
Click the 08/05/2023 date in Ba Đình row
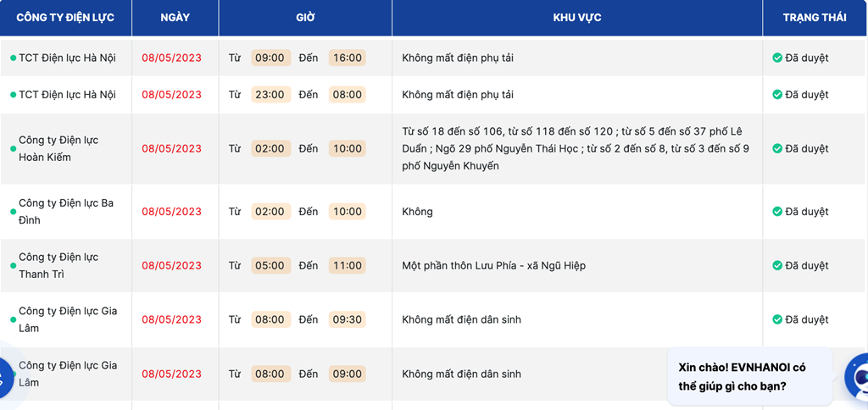(x=172, y=212)
